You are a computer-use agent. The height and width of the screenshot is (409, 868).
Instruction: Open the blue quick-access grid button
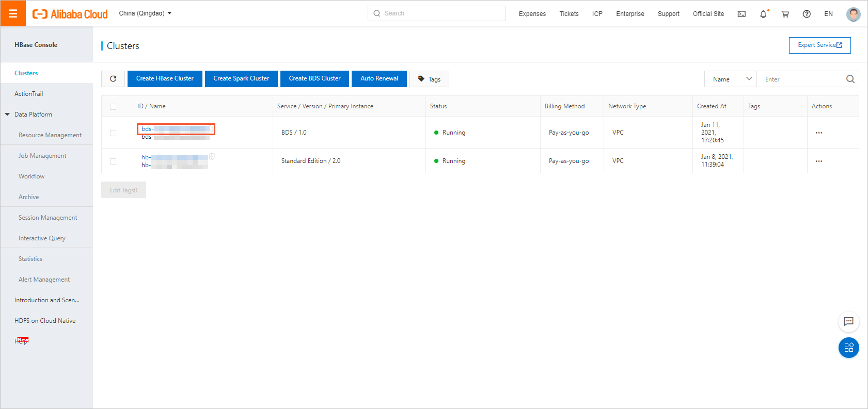848,348
